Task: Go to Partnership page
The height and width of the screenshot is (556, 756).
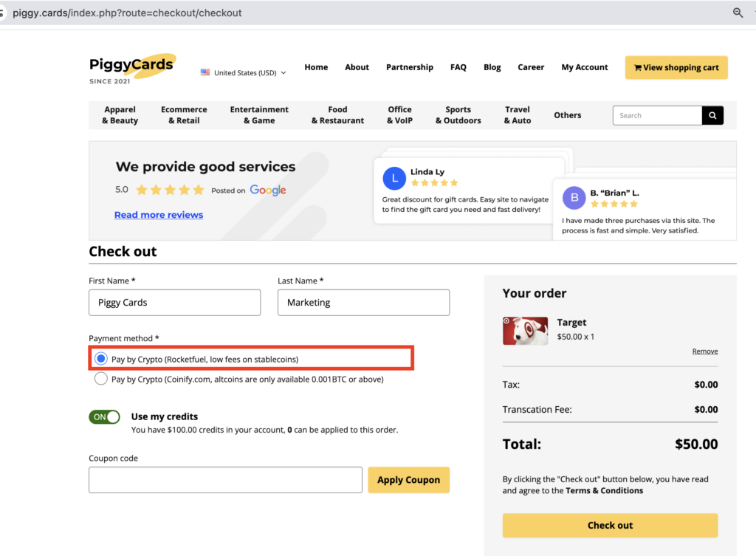Action: coord(409,67)
